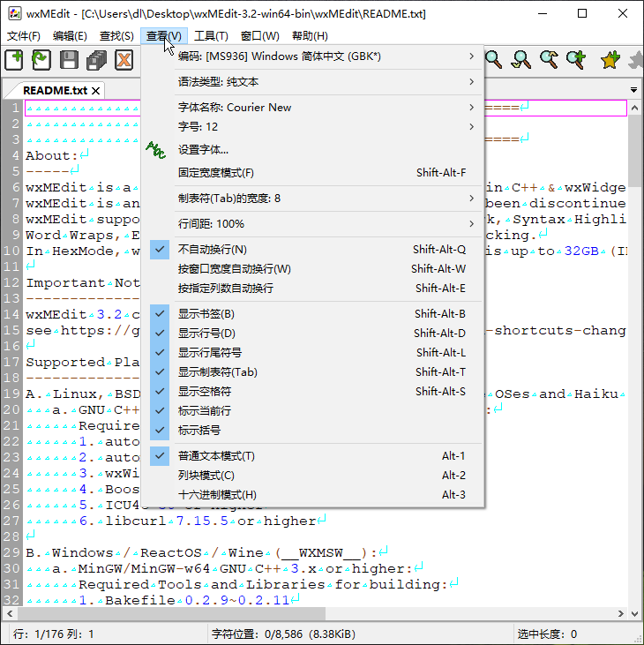This screenshot has height=645, width=644.
Task: Toggle 显示书签 option
Action: pyautogui.click(x=311, y=314)
